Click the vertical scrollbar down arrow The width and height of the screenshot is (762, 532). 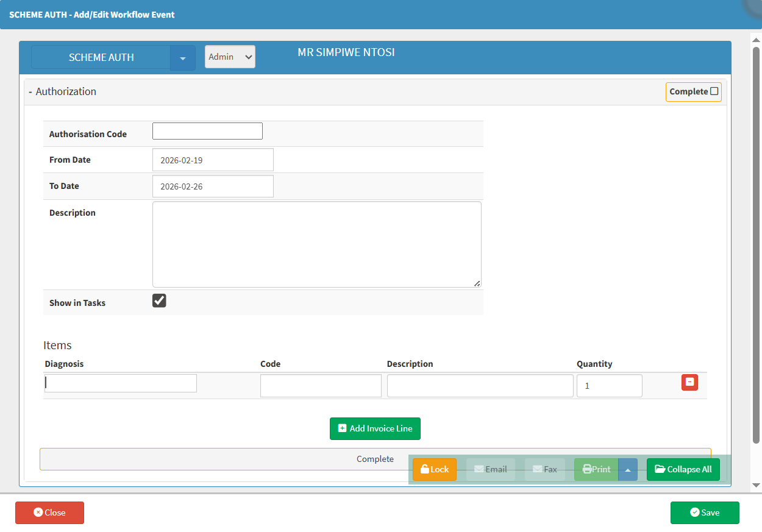[756, 485]
